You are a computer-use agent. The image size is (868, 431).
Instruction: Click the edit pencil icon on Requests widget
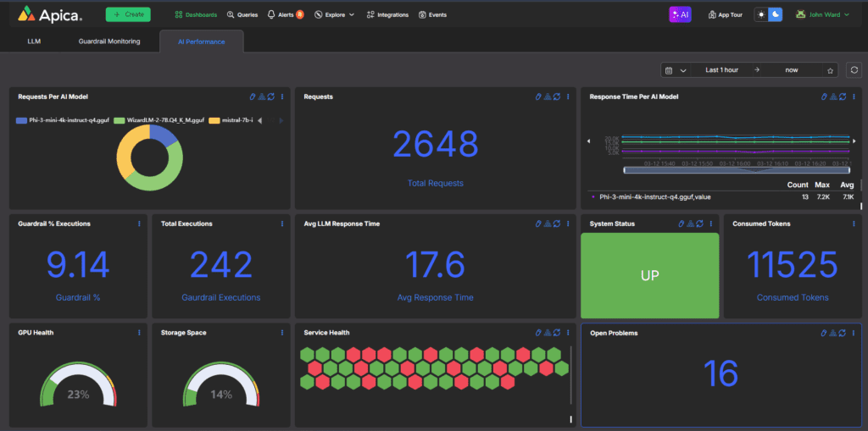(x=538, y=97)
